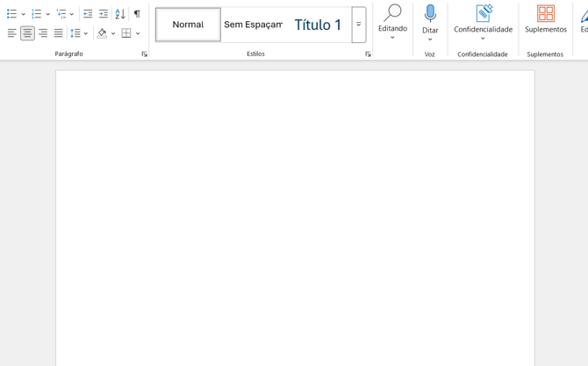The image size is (588, 366).
Task: Click the Ditar microphone icon
Action: (430, 14)
